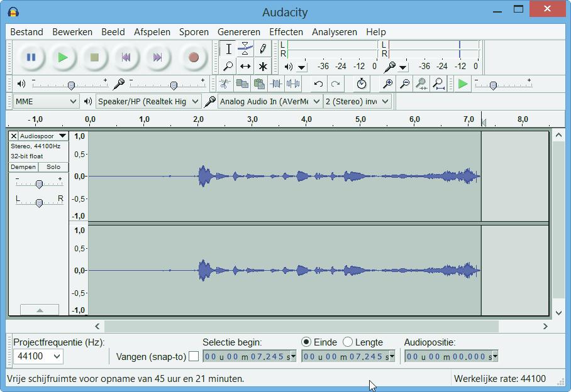Viewport: 571px width, 392px height.
Task: Open the Effecten menu
Action: (286, 32)
